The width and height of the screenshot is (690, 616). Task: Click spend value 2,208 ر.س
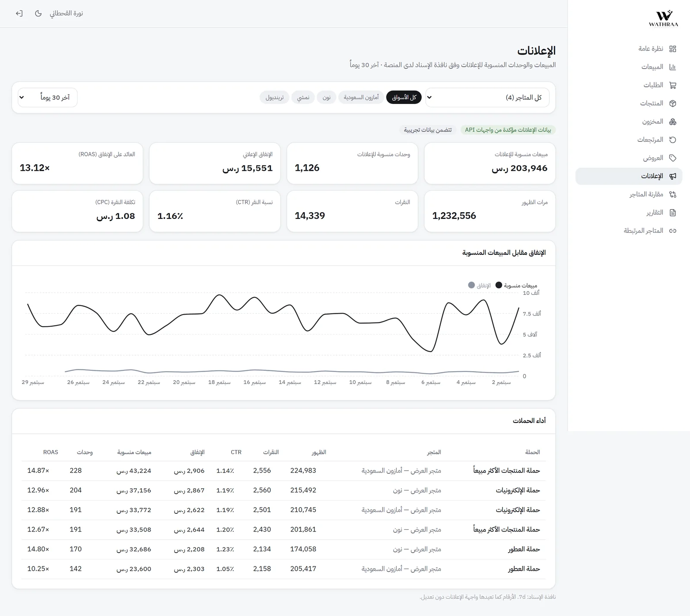tap(189, 549)
